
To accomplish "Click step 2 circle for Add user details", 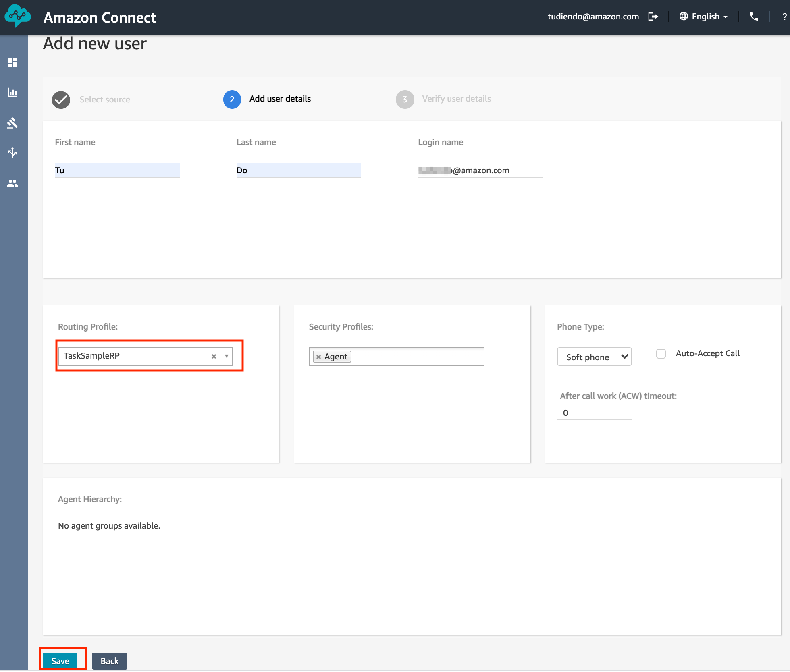I will pyautogui.click(x=232, y=100).
